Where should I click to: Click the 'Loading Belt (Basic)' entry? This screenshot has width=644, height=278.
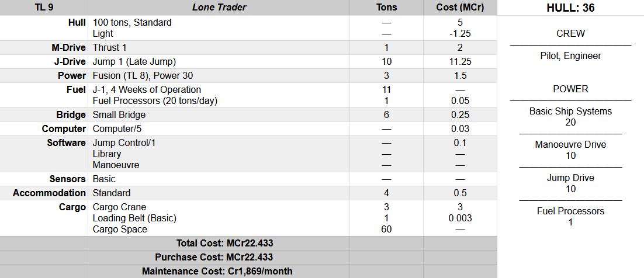pyautogui.click(x=134, y=218)
